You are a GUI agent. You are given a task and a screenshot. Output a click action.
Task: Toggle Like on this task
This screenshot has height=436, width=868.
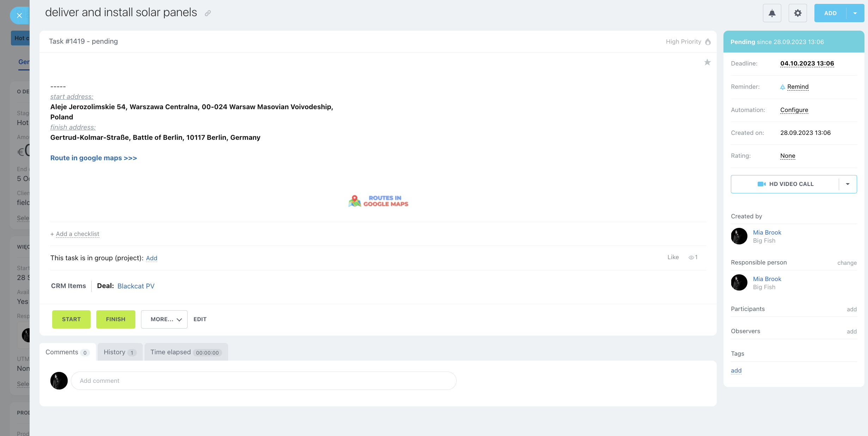click(673, 257)
